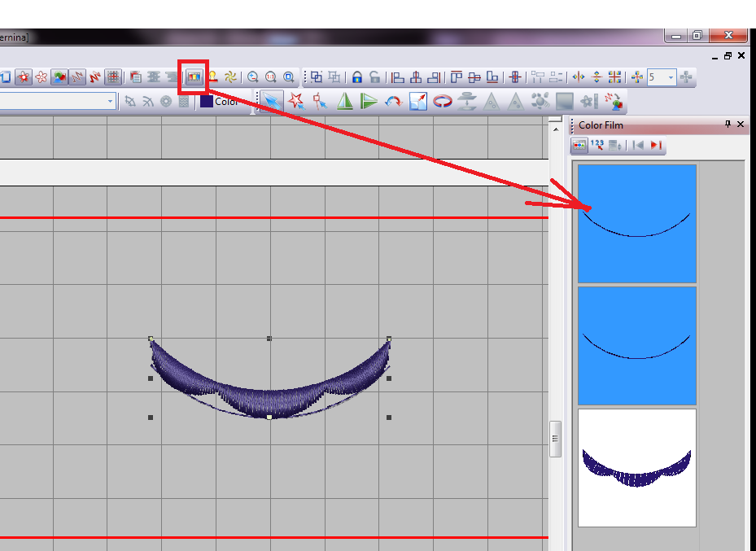Click the red stamp icon beside Color Film
The image size is (756, 551).
pyautogui.click(x=212, y=77)
